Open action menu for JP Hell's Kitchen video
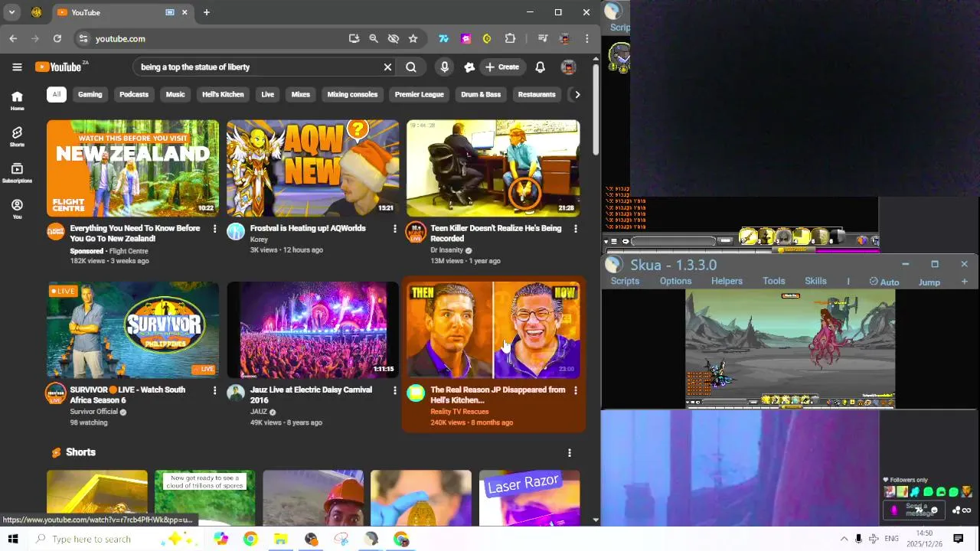980x551 pixels. click(575, 390)
